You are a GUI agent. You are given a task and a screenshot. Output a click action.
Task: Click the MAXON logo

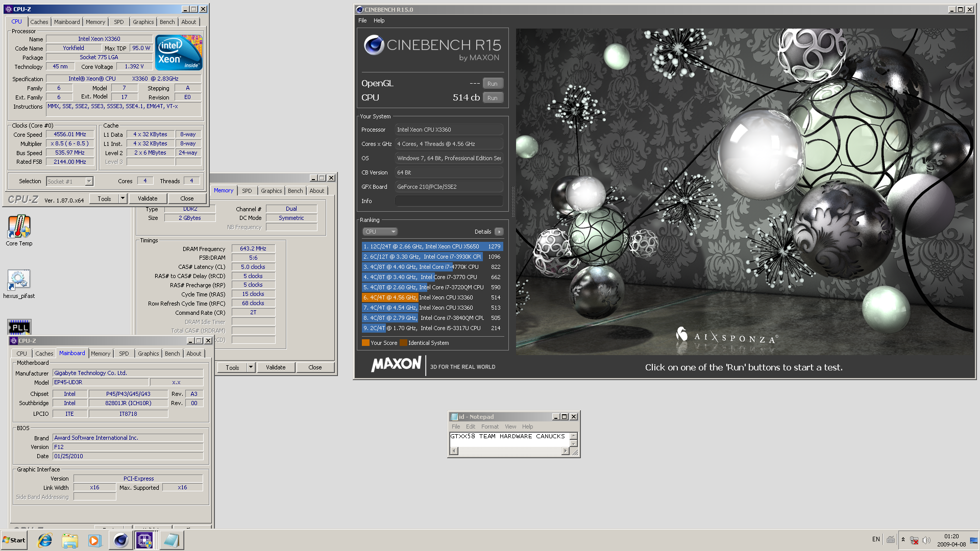pos(396,364)
